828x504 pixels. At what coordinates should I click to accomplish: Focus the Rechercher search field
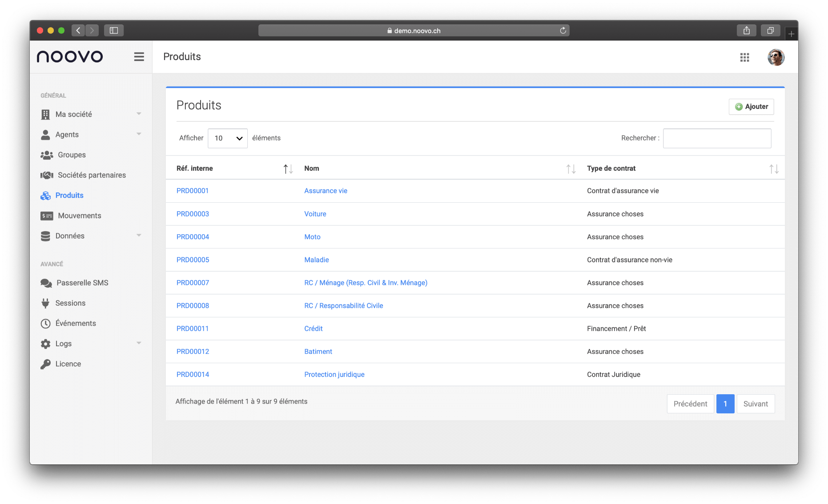coord(717,138)
